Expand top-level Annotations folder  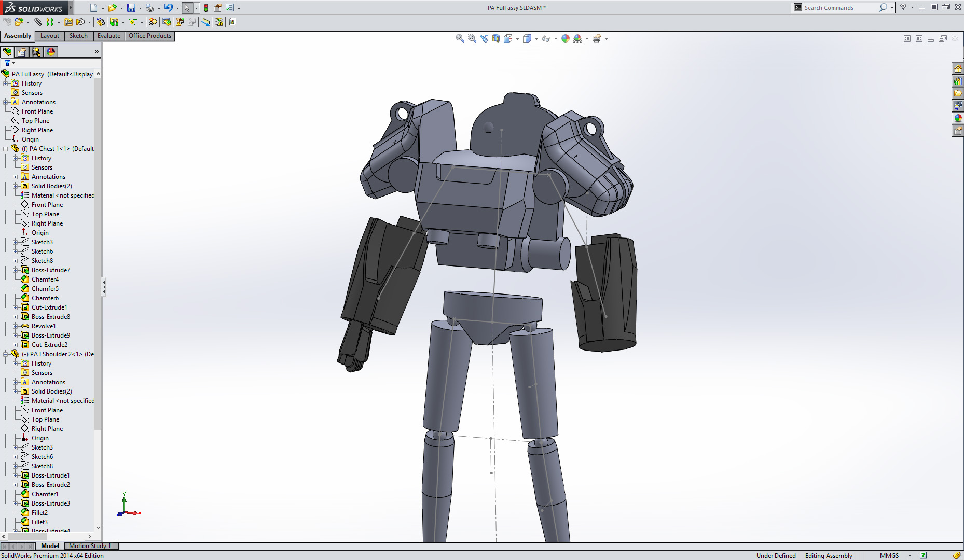[x=6, y=102]
